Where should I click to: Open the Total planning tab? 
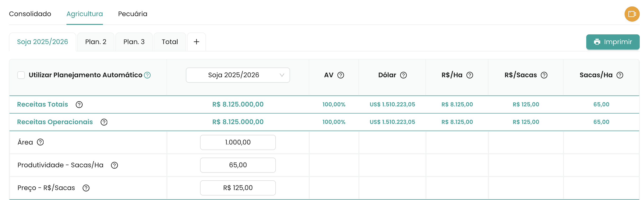click(170, 42)
